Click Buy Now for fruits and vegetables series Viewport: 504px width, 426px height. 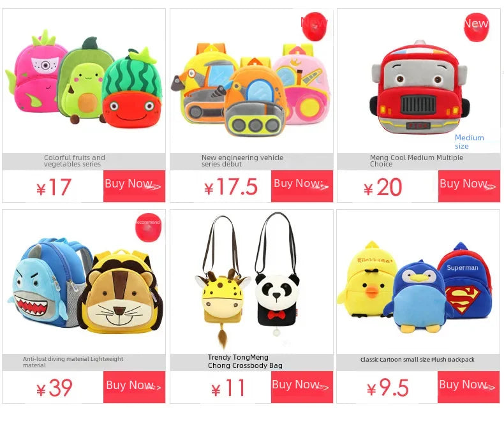click(x=134, y=186)
